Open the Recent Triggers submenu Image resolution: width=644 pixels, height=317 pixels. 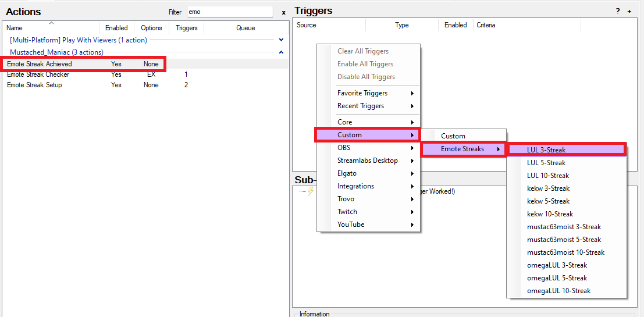(368, 106)
